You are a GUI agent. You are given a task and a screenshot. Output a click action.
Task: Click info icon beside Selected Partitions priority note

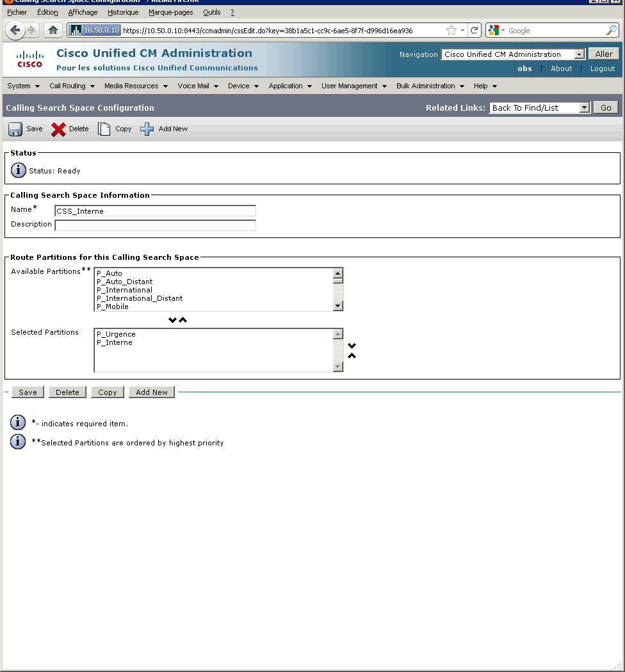pyautogui.click(x=17, y=442)
